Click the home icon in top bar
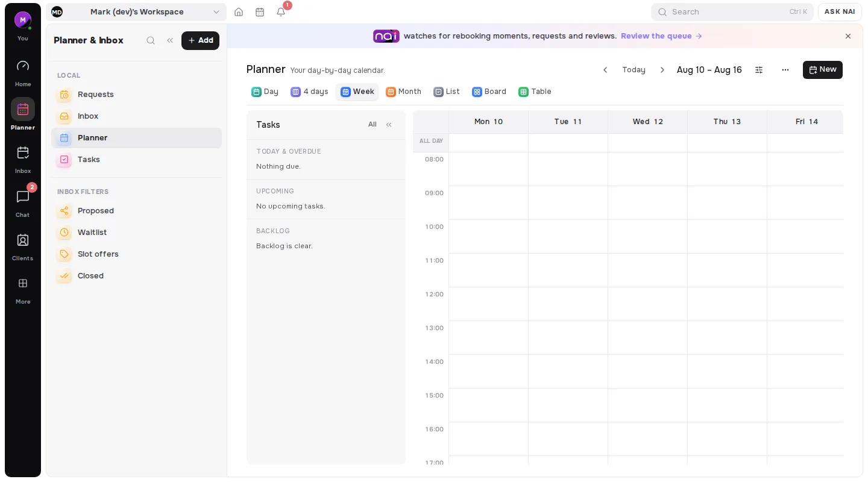Viewport: 868px width, 482px height. click(x=239, y=12)
